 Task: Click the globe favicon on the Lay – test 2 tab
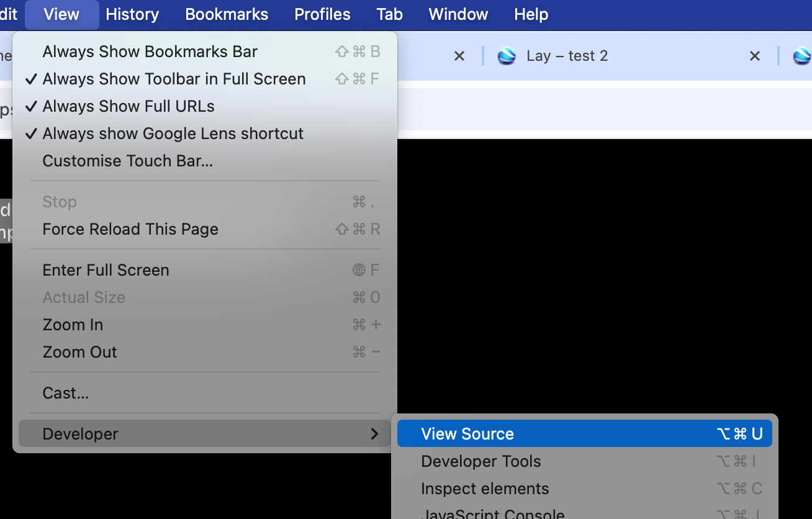point(507,56)
